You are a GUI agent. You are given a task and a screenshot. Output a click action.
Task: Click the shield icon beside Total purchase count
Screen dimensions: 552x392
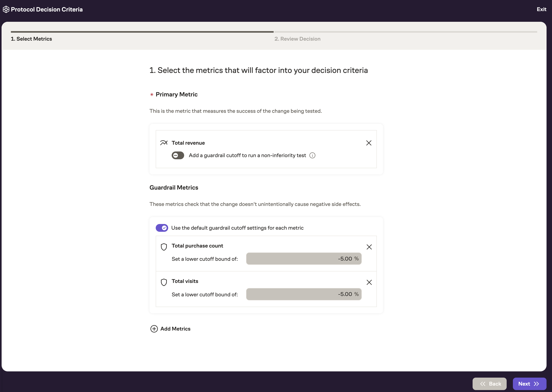click(164, 247)
